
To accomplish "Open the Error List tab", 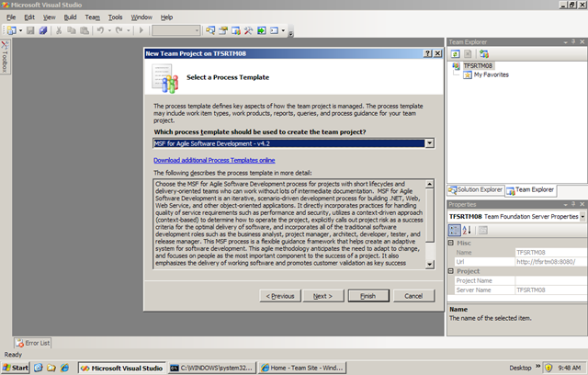I will 33,343.
